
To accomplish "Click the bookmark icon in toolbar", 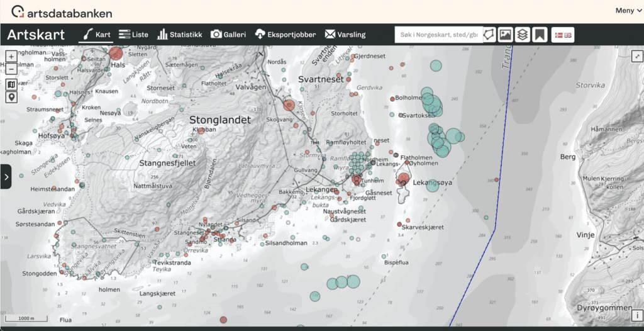I will point(538,35).
